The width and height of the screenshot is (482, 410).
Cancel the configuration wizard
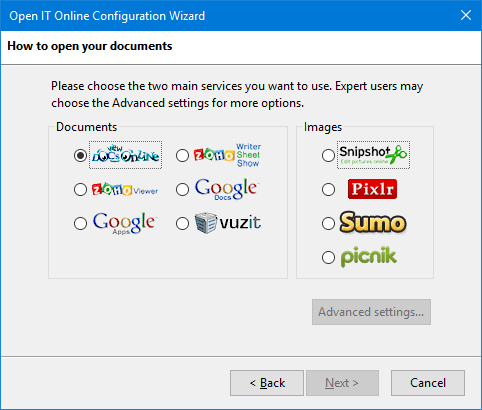[428, 383]
